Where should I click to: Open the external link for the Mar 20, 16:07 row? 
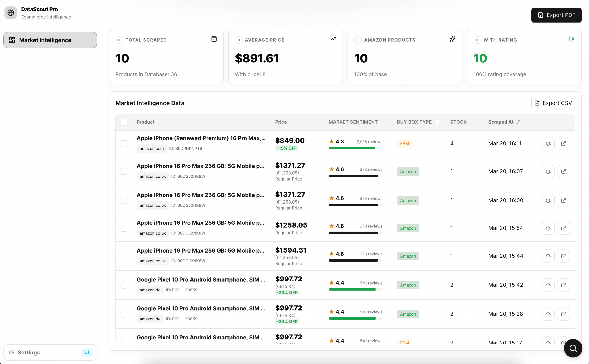click(x=563, y=171)
